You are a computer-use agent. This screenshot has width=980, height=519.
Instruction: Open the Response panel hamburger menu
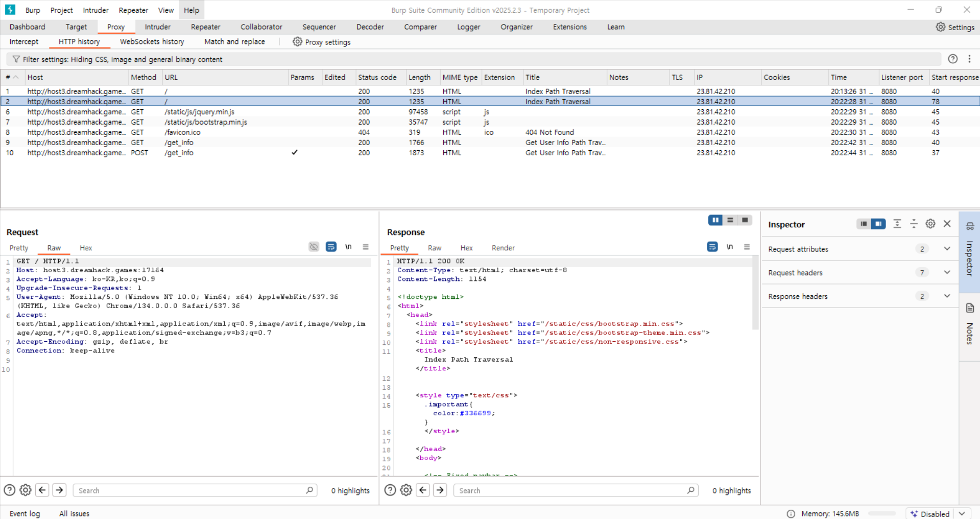pyautogui.click(x=747, y=247)
